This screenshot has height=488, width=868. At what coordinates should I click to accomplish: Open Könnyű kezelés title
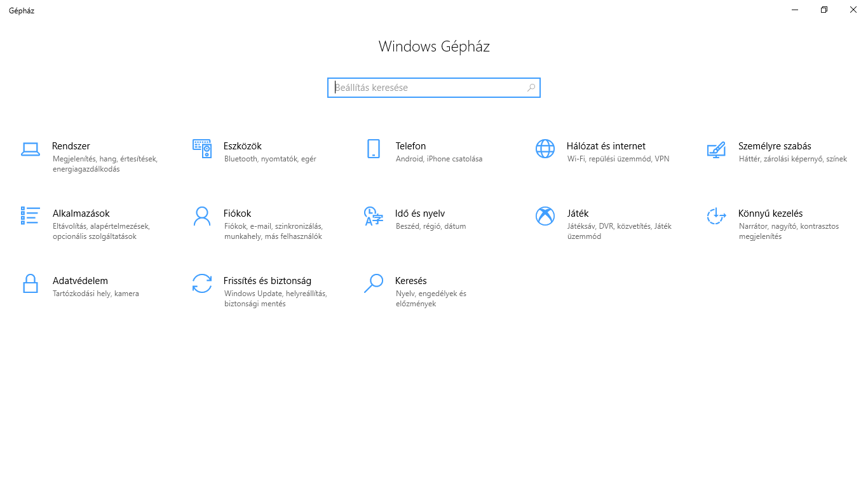pos(771,213)
